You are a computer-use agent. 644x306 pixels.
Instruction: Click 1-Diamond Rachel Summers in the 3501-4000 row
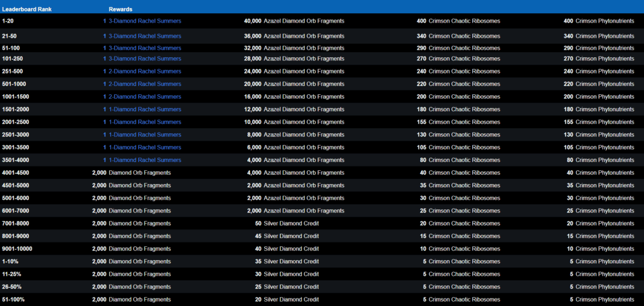[145, 160]
